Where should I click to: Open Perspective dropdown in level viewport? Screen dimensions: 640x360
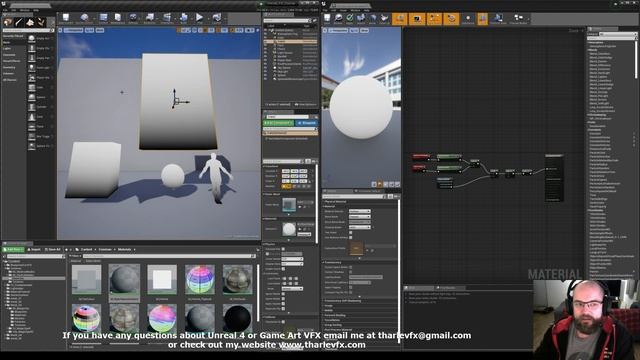pyautogui.click(x=74, y=30)
